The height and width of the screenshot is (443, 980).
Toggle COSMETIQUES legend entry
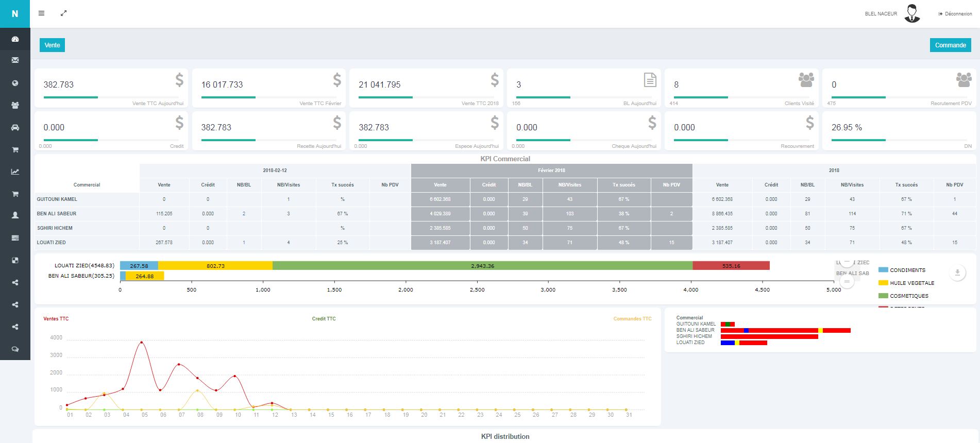[x=903, y=296]
